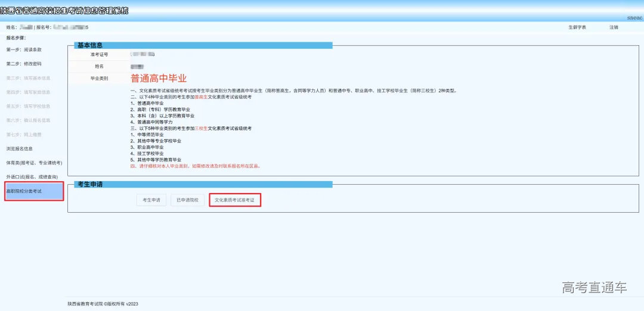
Task: Open 文化素质考试准考证 button
Action: coord(235,201)
